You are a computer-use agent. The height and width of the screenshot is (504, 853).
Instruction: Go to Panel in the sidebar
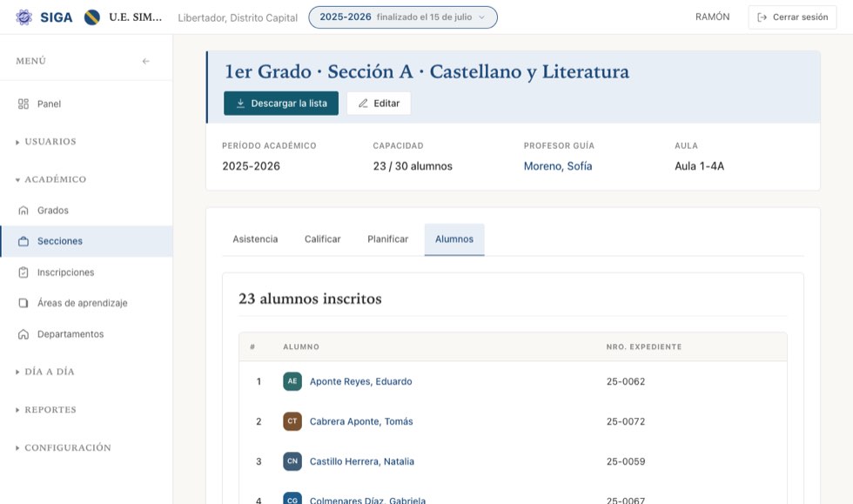(x=86, y=104)
